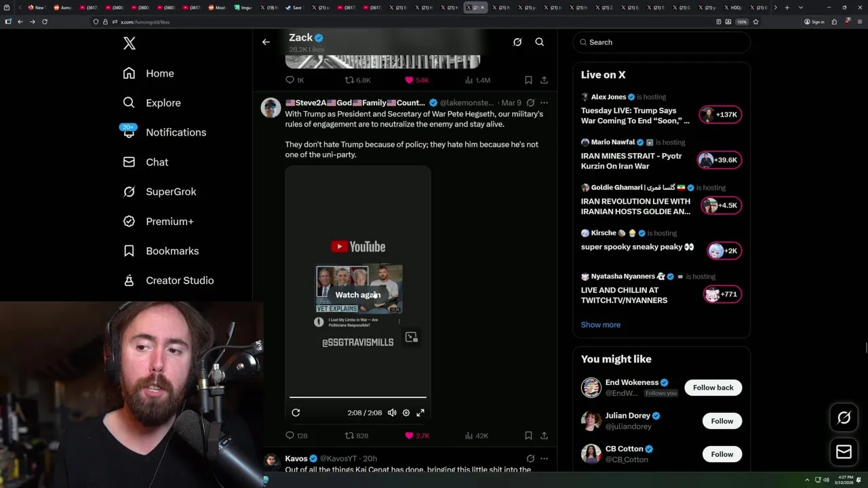Open floating messages envelope button
Viewport: 868px width, 488px height.
[844, 452]
